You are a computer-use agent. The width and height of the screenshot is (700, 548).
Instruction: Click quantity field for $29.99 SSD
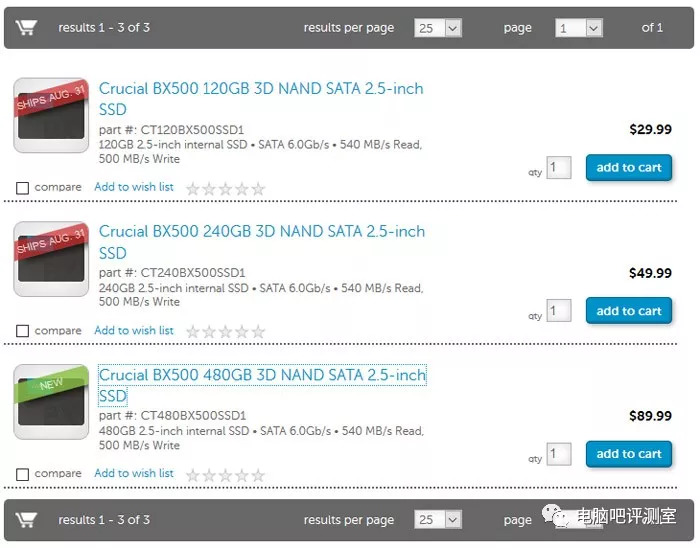coord(559,167)
